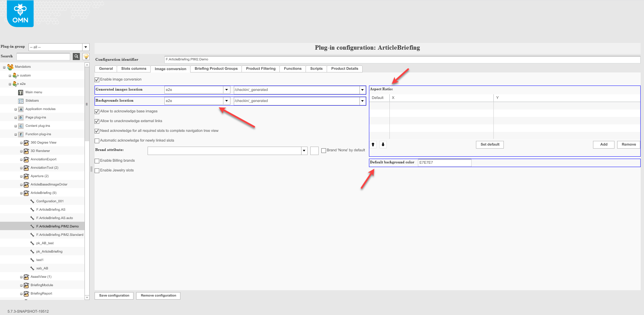The width and height of the screenshot is (644, 315).
Task: Click the Function plug-ins 'F' icon
Action: [20, 134]
